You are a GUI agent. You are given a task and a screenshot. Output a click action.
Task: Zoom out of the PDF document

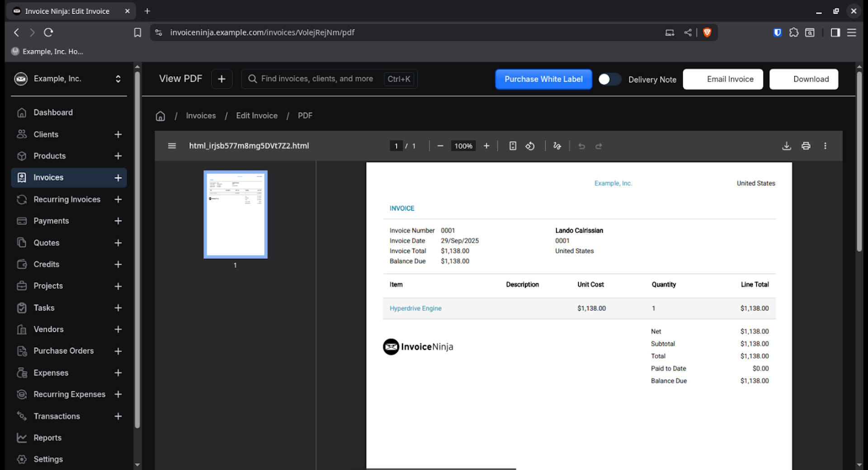[x=440, y=146]
